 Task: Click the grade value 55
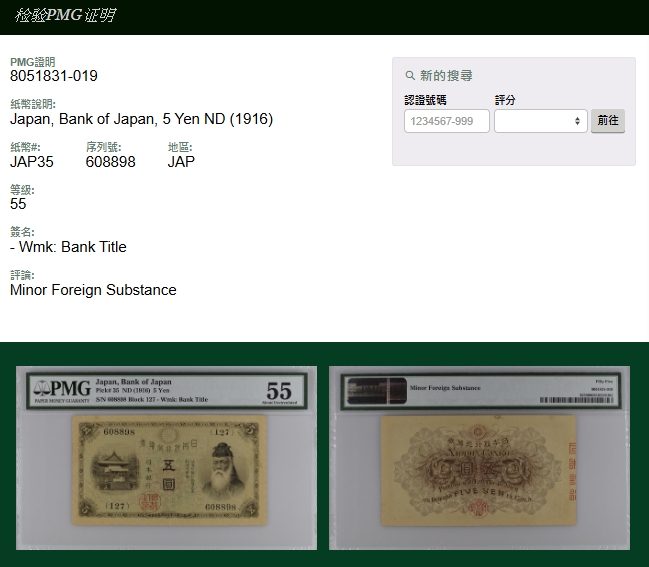pyautogui.click(x=18, y=204)
